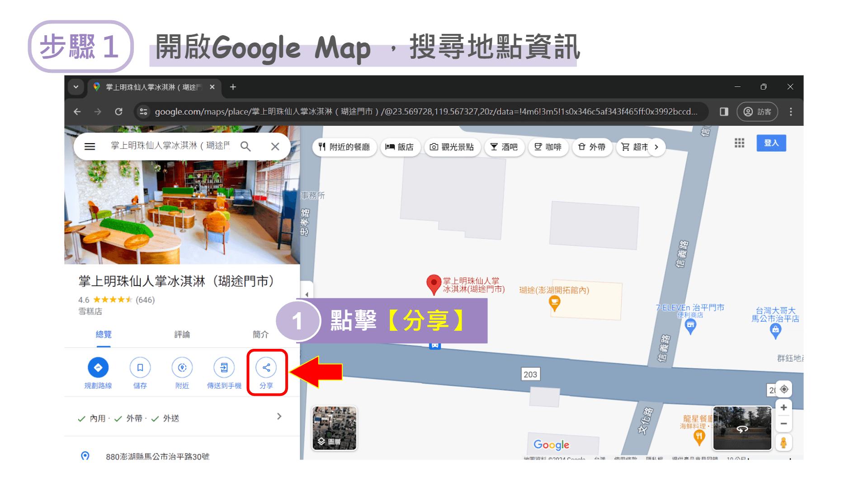
Task: Open the street view thumbnail
Action: (742, 428)
